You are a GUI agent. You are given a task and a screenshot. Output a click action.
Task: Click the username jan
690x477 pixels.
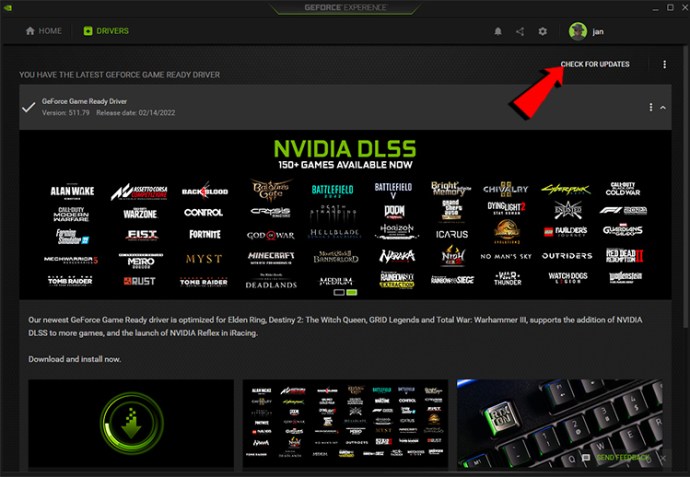tap(598, 32)
